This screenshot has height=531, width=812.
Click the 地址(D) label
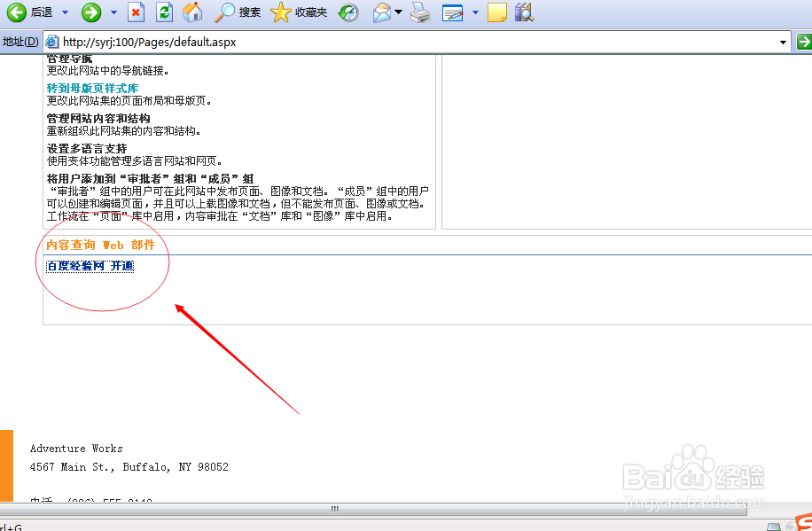coord(20,42)
